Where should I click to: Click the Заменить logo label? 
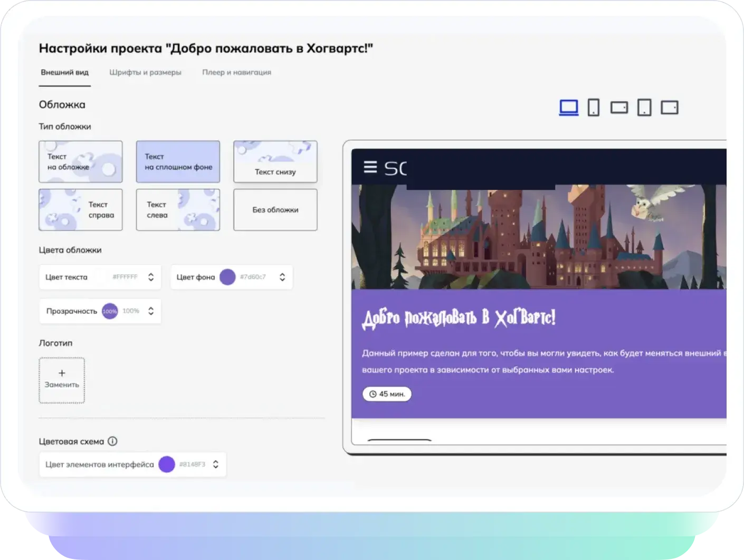point(62,385)
